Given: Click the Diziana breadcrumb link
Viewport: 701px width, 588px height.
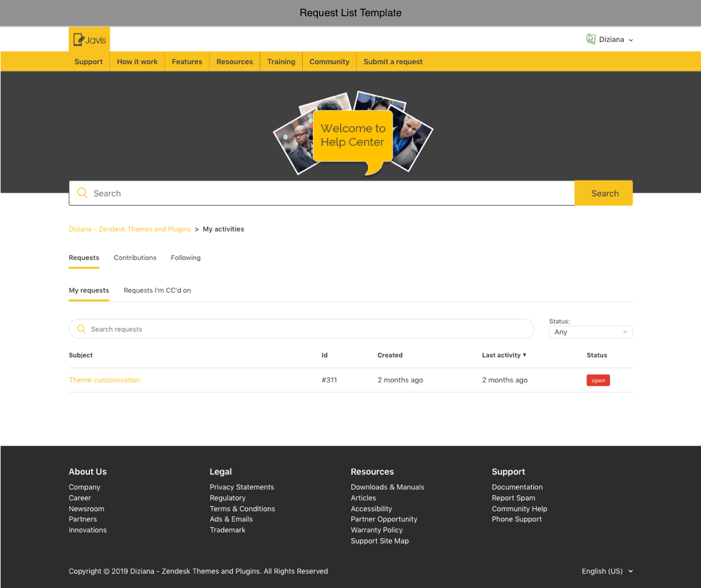Looking at the screenshot, I should point(130,229).
